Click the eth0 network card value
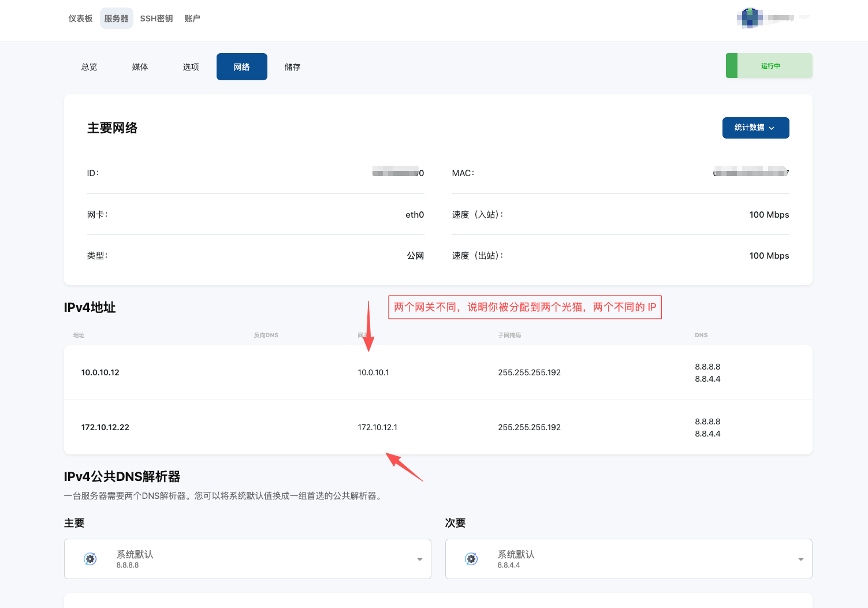The width and height of the screenshot is (868, 608). pos(415,215)
